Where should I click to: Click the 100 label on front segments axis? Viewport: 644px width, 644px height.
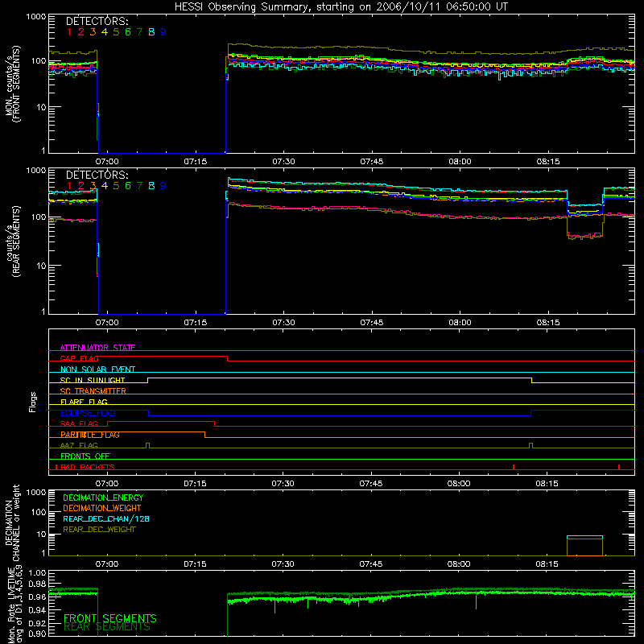(38, 61)
